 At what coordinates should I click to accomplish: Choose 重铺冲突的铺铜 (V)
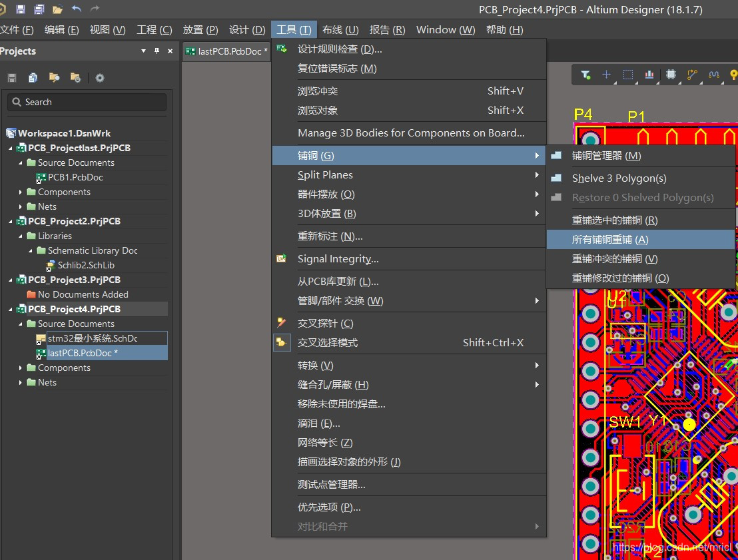point(641,259)
